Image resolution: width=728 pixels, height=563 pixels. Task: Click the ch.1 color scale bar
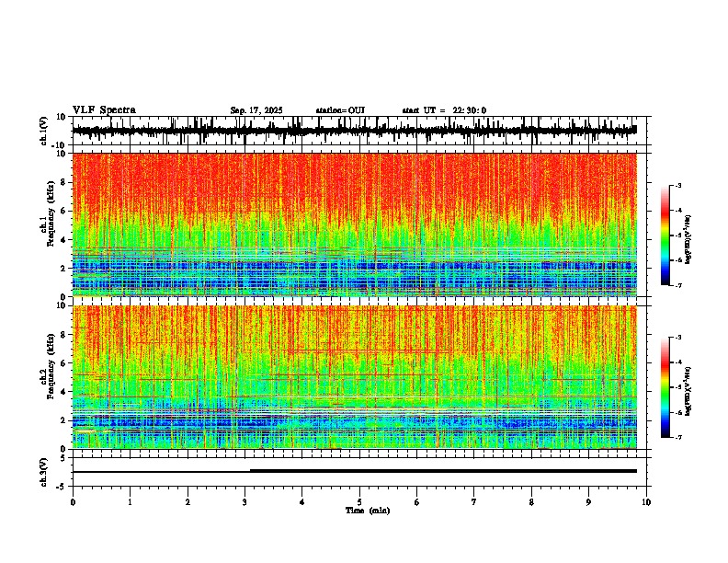665,236
